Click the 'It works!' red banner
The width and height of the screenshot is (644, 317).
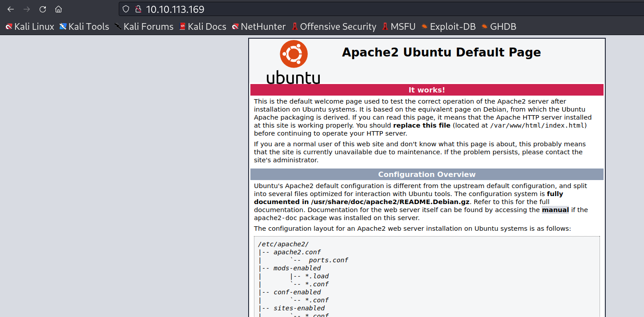click(427, 90)
